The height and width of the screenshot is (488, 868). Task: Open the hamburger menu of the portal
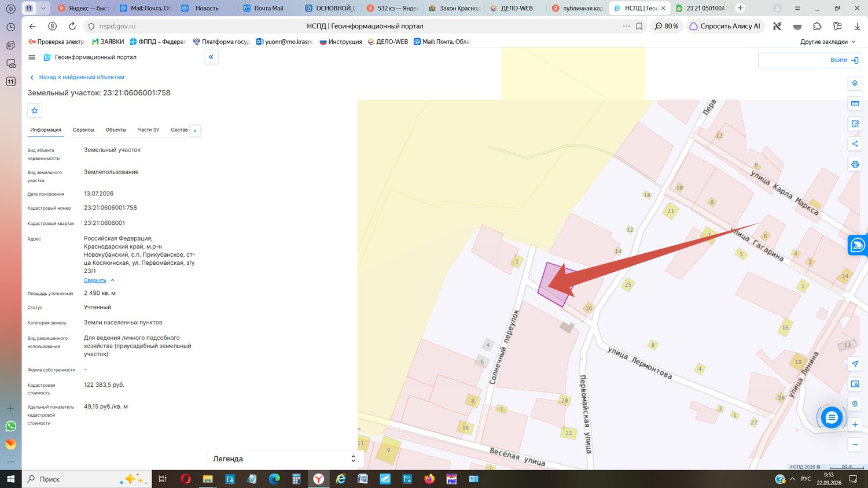click(32, 57)
